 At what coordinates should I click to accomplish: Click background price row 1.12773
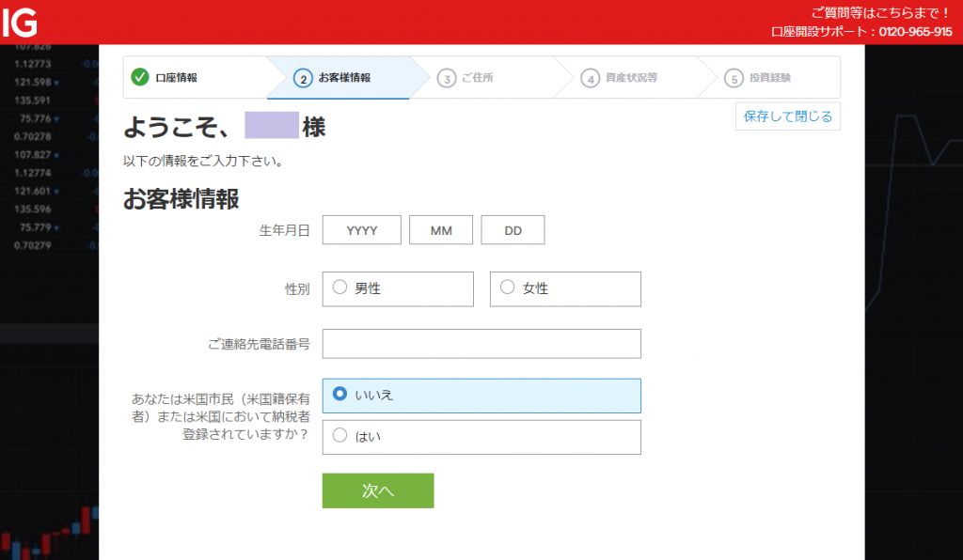[33, 64]
